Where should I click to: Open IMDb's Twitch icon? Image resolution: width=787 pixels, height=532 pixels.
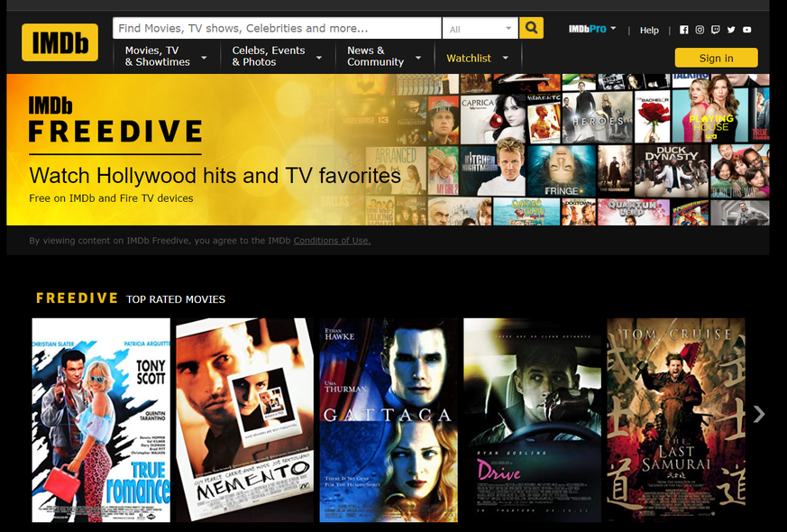click(x=715, y=30)
